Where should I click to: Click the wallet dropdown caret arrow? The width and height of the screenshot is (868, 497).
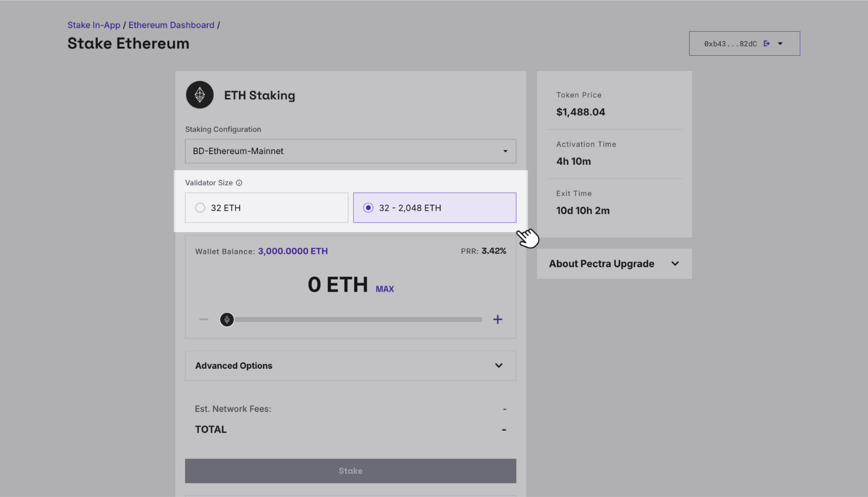coord(780,43)
